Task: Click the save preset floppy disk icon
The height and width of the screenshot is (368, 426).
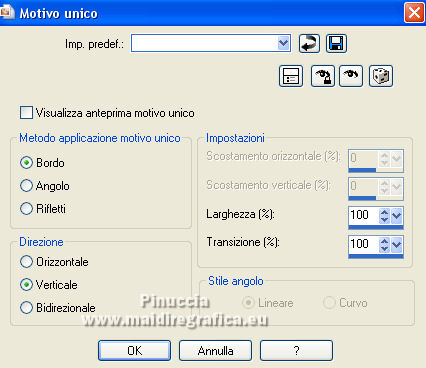Action: (x=336, y=43)
